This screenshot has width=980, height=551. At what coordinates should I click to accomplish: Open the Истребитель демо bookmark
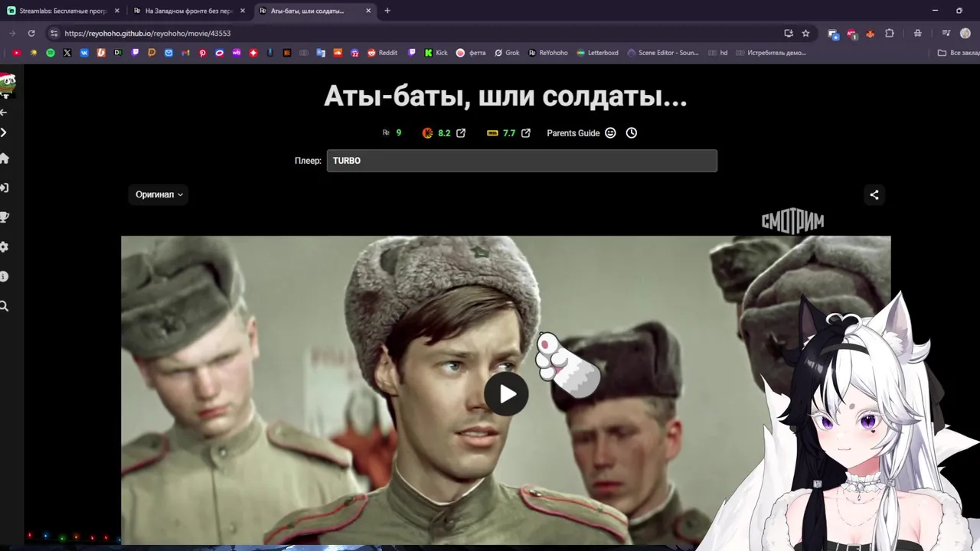click(x=771, y=53)
